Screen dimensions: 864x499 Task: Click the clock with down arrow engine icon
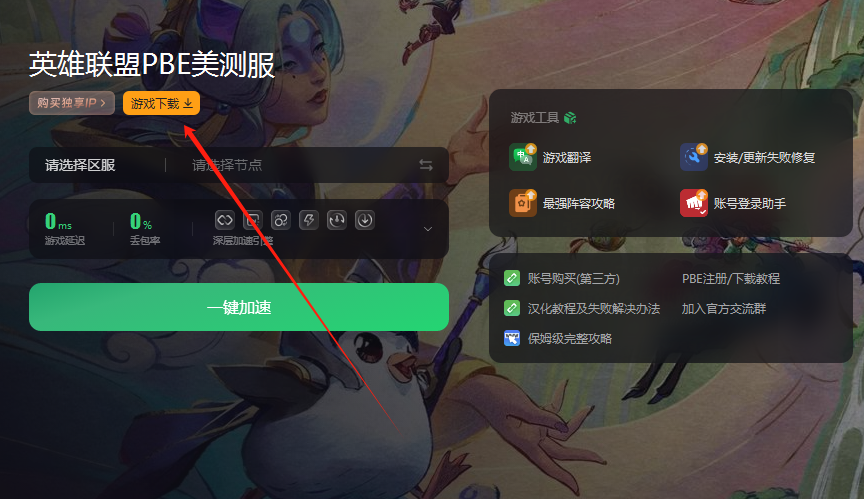pyautogui.click(x=337, y=220)
